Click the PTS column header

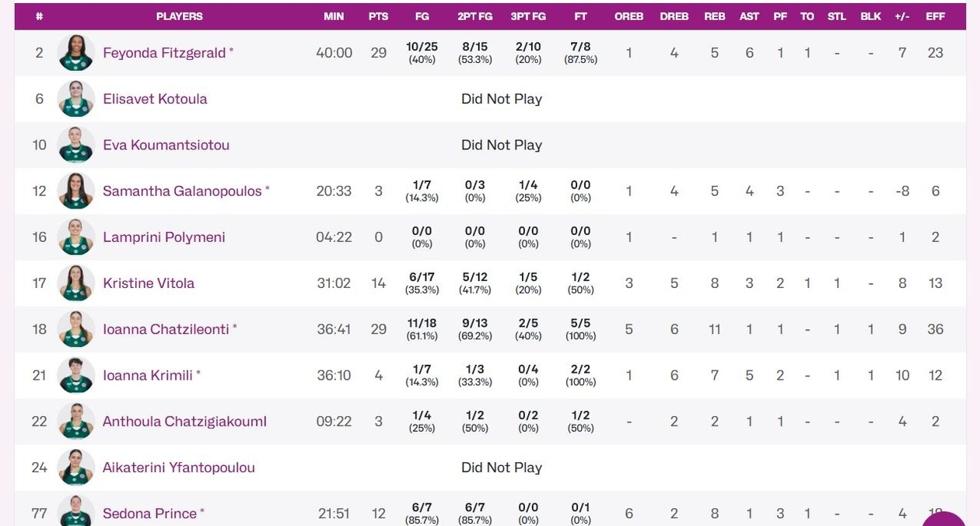coord(378,16)
